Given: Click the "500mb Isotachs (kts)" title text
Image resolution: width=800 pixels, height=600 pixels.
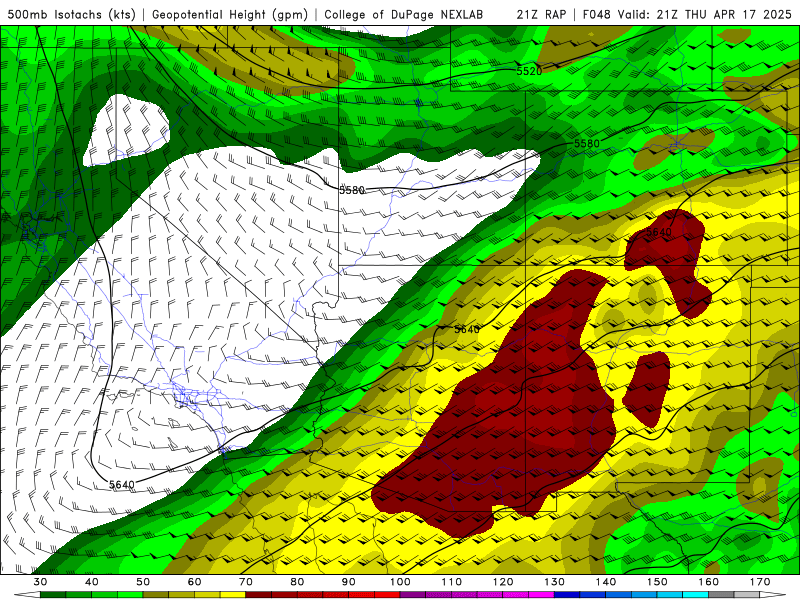Looking at the screenshot, I should coord(71,14).
